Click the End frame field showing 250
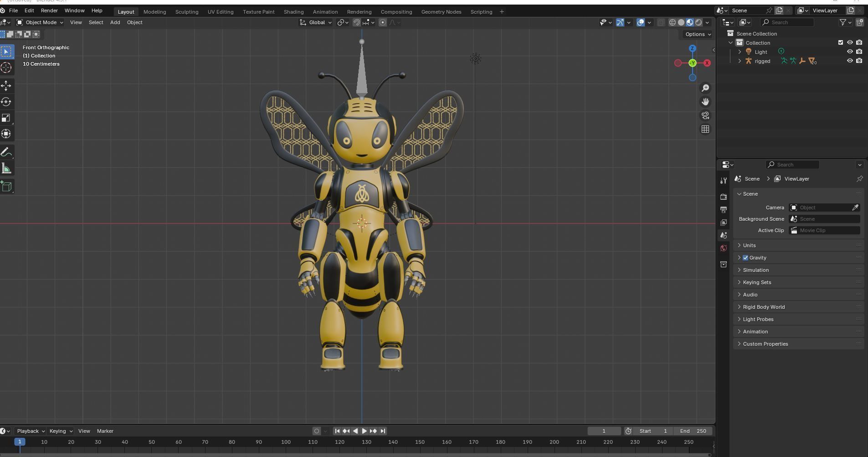 click(x=693, y=431)
